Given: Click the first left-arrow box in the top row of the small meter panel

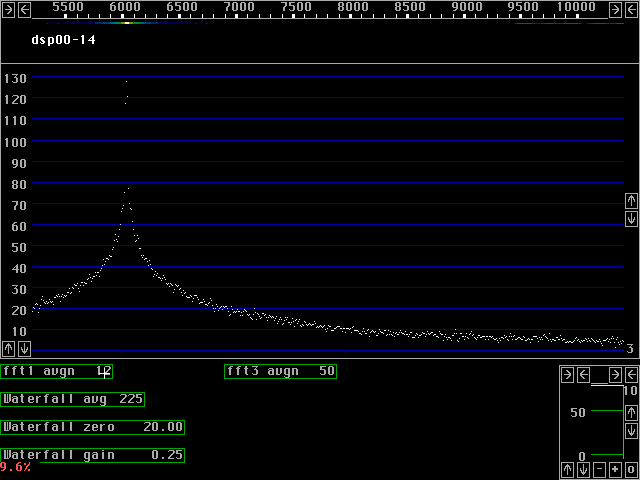Looking at the screenshot, I should coord(584,374).
